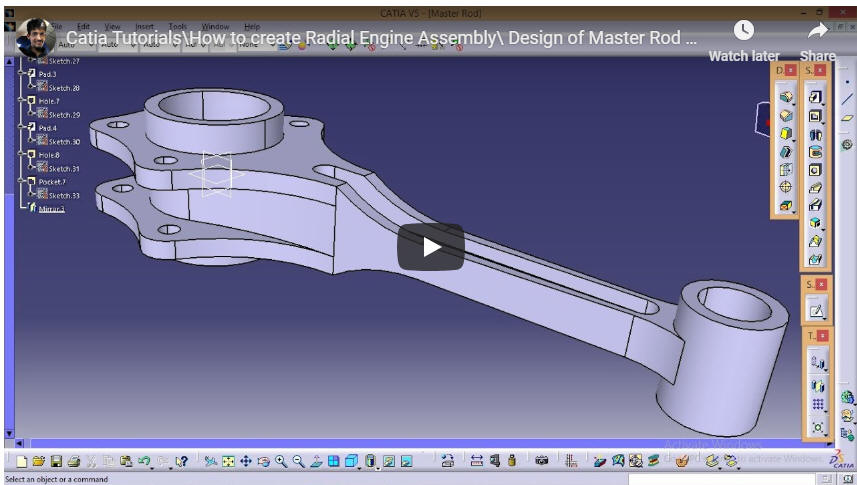The width and height of the screenshot is (857, 485).
Task: Select the Pad tool
Action: point(815,97)
